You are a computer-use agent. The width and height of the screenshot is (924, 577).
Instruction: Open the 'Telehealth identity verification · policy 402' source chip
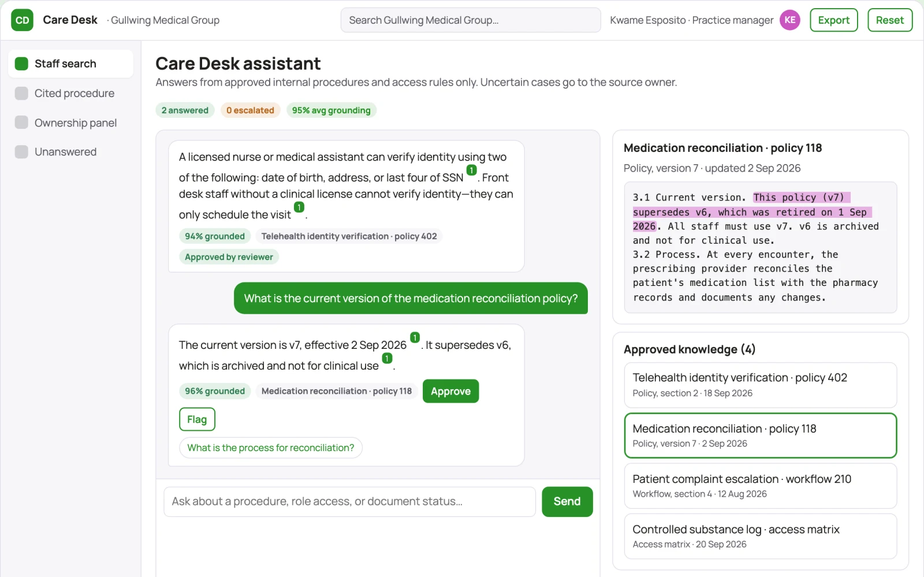point(349,236)
